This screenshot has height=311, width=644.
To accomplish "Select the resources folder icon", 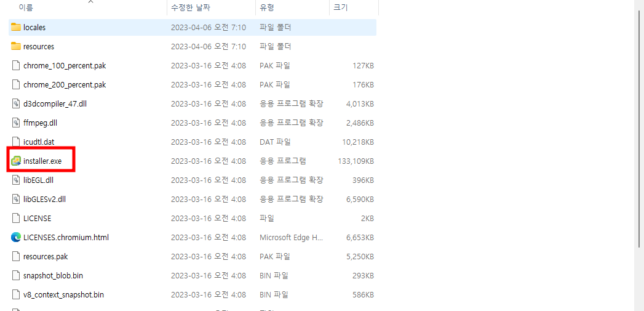I will point(16,46).
